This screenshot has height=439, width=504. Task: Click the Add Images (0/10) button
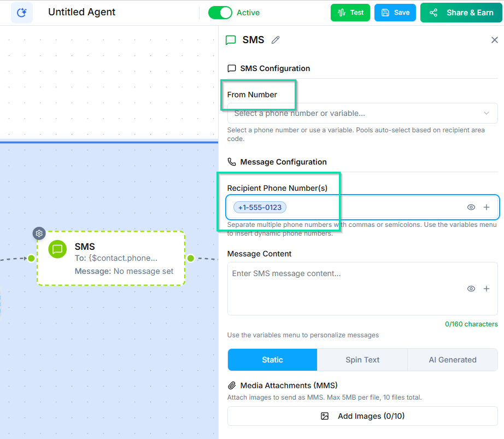pyautogui.click(x=362, y=416)
